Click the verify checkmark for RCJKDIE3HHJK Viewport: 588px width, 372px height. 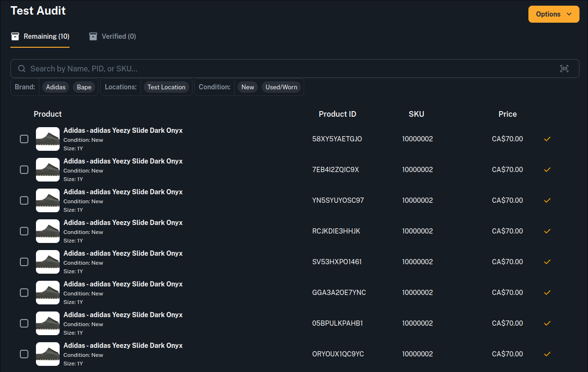click(547, 231)
